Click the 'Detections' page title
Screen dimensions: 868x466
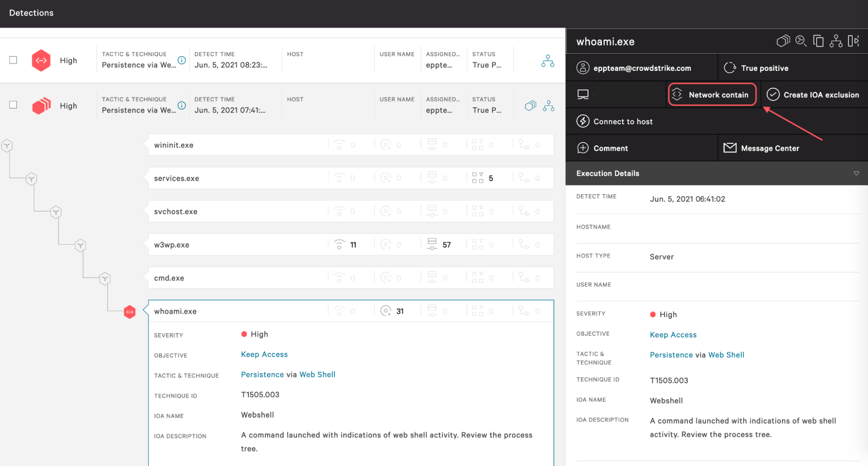(x=31, y=13)
